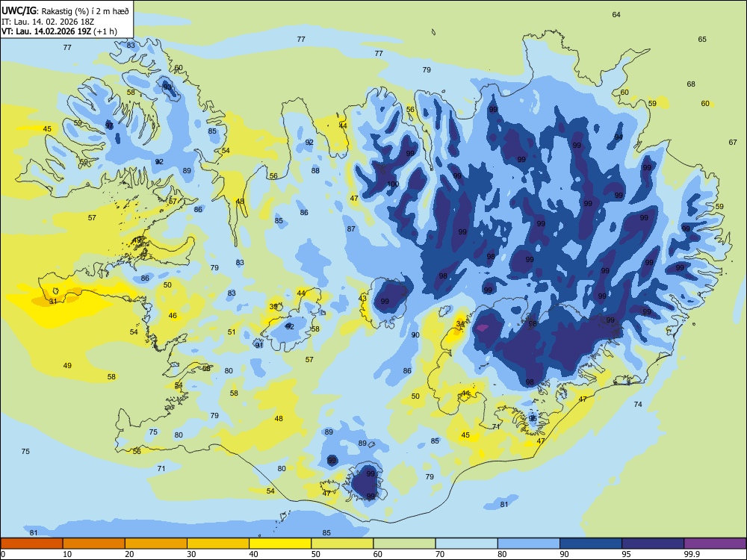Click the '90' value south of Hofsjökull
Screen dimensions: 747x560
tap(415, 335)
